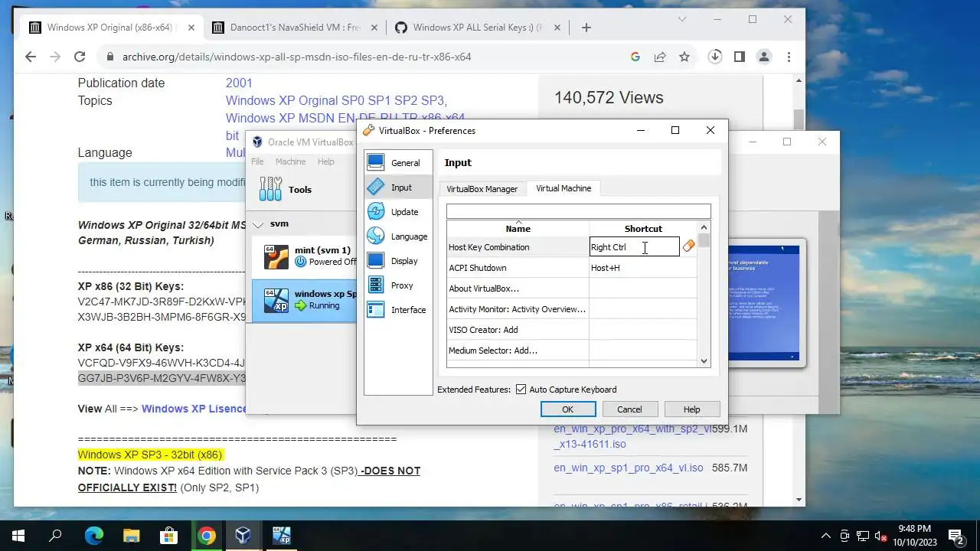Switch to Windows XP ALL Serial Keys tab
Viewport: 980px width, 551px height.
coord(479,28)
